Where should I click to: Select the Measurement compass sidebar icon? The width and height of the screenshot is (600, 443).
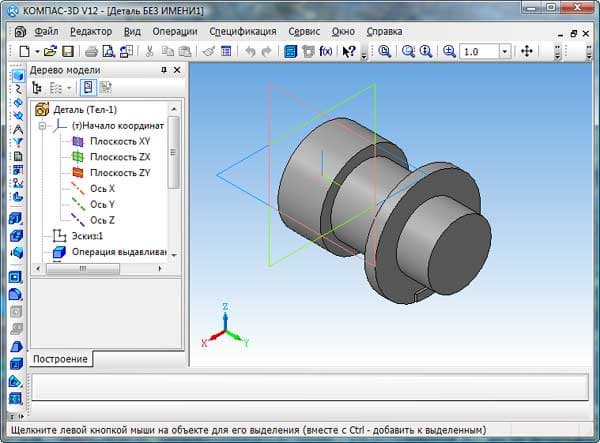click(x=18, y=129)
